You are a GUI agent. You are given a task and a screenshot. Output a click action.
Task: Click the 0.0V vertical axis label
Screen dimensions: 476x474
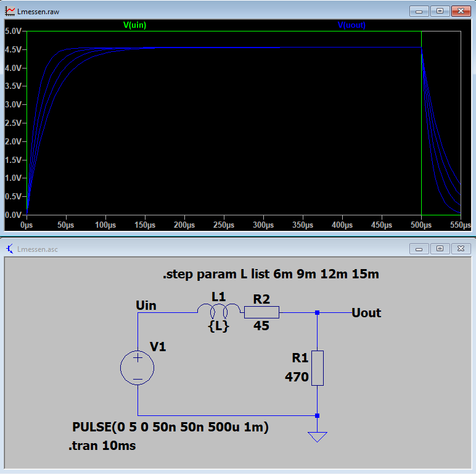point(13,215)
